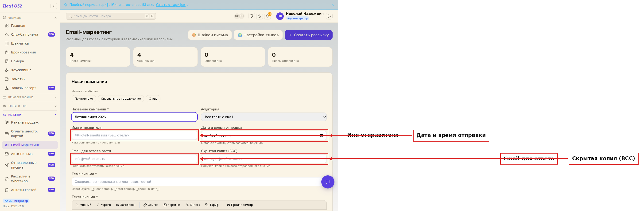Open Каналы продаж antenna icon

pos(7,122)
